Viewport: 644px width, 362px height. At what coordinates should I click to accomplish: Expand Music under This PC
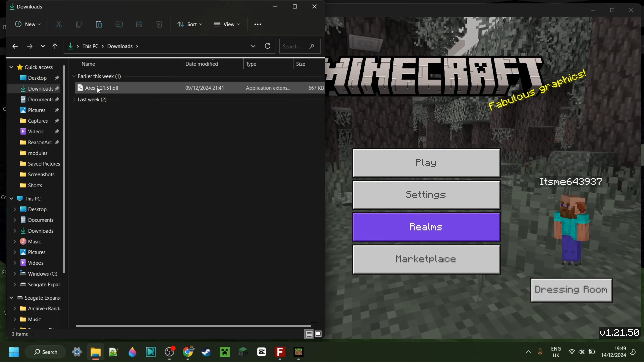[15, 241]
